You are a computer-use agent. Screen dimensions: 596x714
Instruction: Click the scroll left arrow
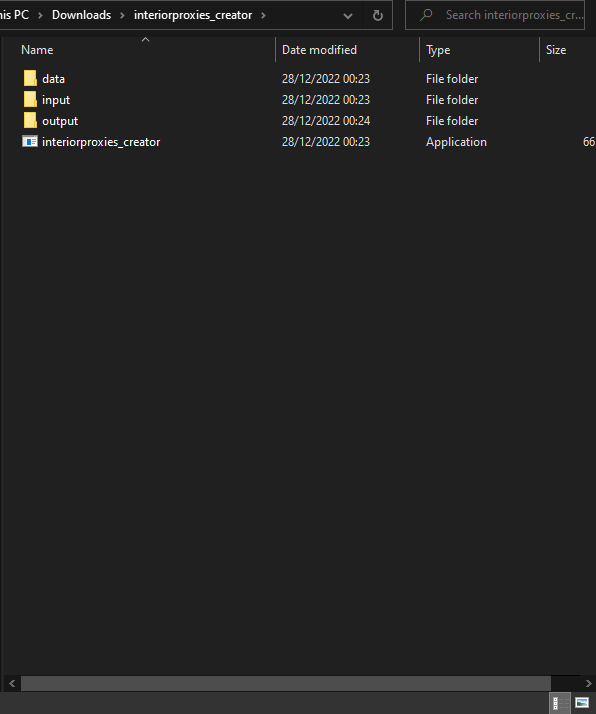coord(12,683)
